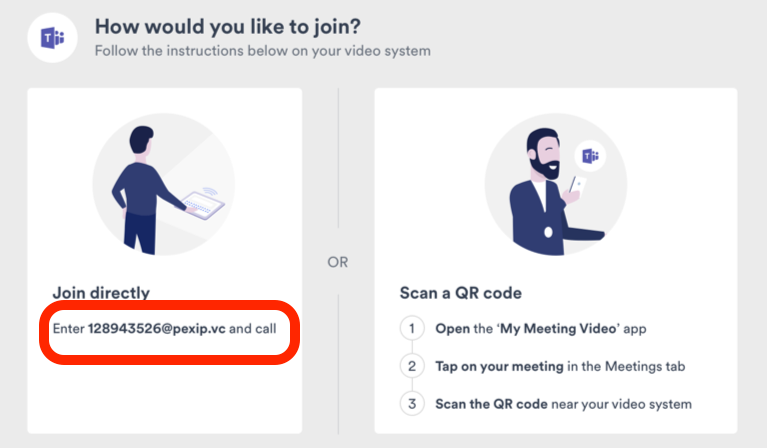Click the 'OR' divider label
This screenshot has width=767, height=448.
click(x=338, y=262)
